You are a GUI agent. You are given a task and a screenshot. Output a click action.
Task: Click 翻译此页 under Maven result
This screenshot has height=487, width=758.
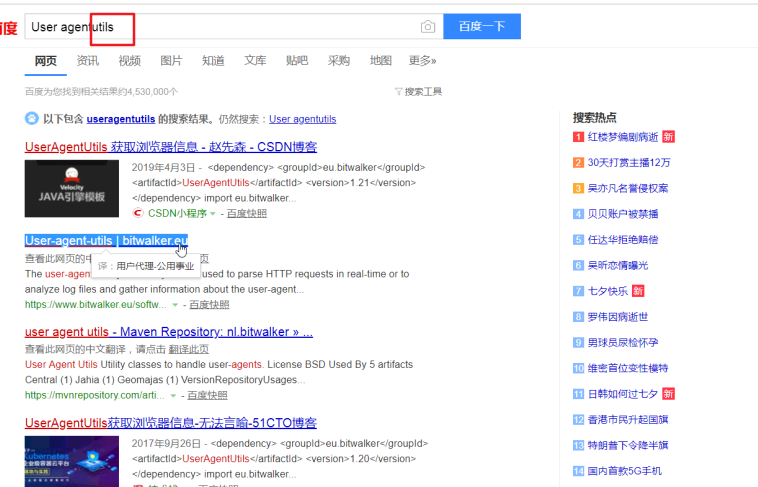coord(189,349)
